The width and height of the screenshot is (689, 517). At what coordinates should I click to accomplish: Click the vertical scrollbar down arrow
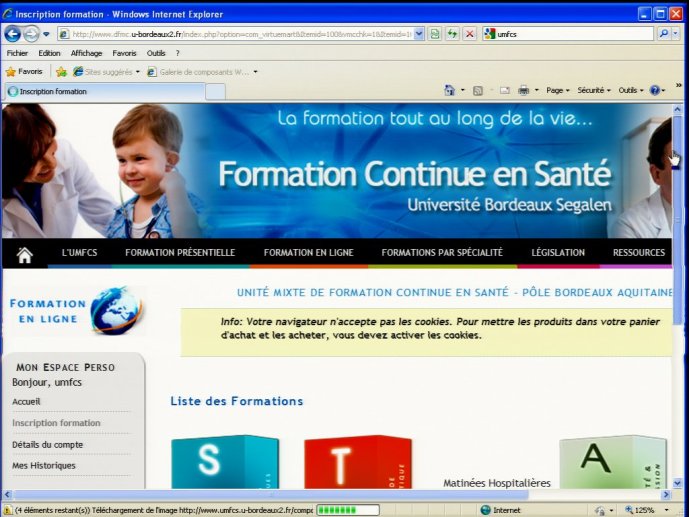[x=677, y=483]
